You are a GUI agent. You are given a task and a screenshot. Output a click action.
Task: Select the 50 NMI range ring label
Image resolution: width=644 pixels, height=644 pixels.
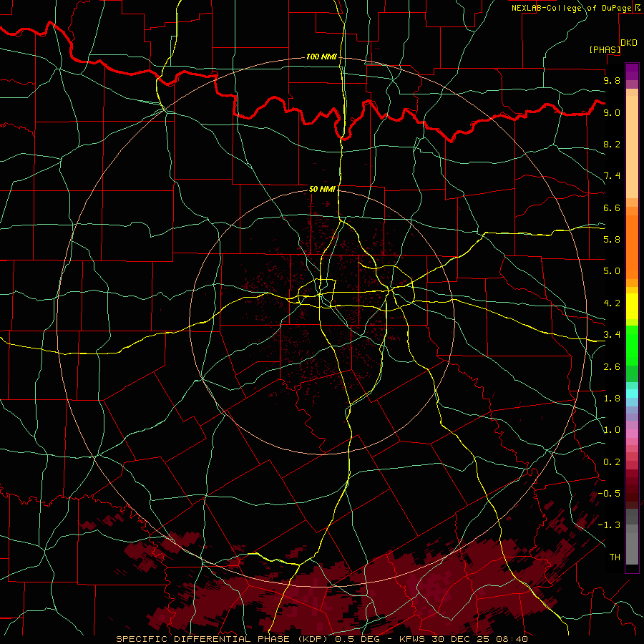coord(322,189)
